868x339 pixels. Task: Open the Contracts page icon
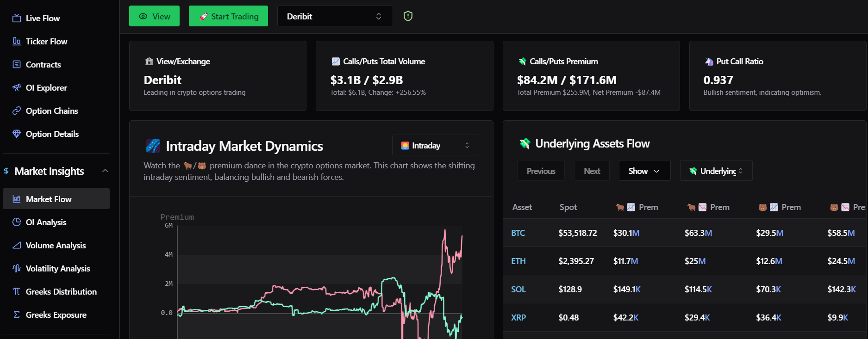tap(17, 64)
